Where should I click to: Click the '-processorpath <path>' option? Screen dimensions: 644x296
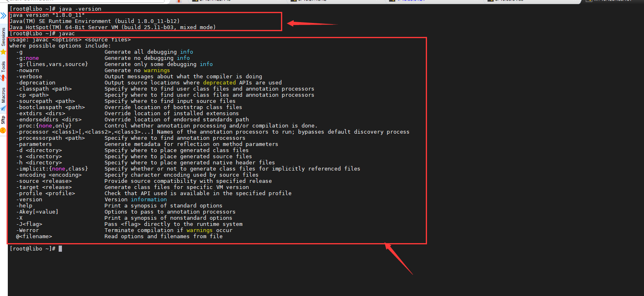tap(50, 138)
